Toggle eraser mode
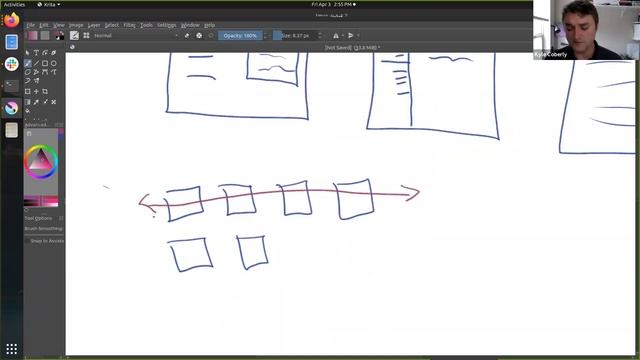This screenshot has height=360, width=640. (187, 36)
